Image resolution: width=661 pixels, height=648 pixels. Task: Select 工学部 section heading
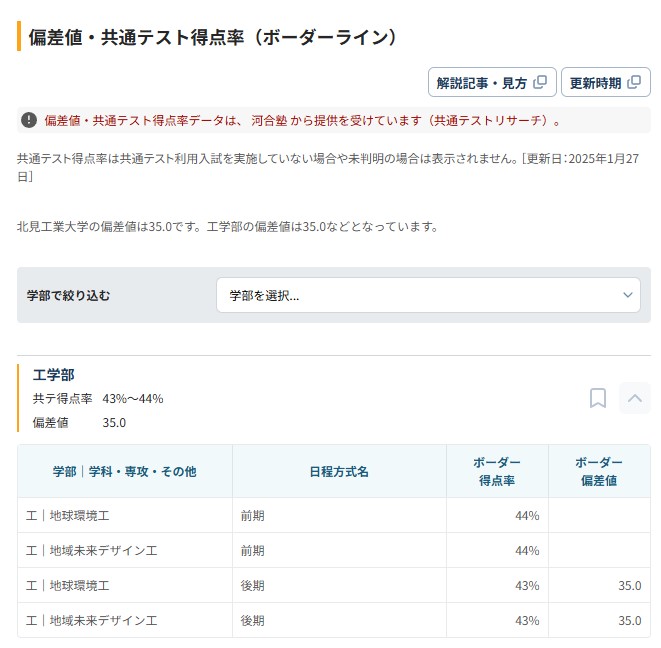pos(54,375)
